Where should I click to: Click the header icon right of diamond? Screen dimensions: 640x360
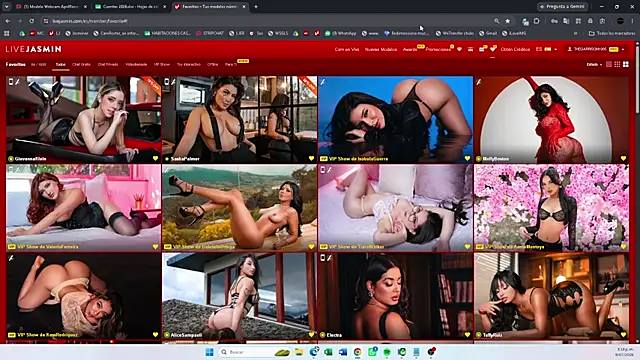pos(470,49)
